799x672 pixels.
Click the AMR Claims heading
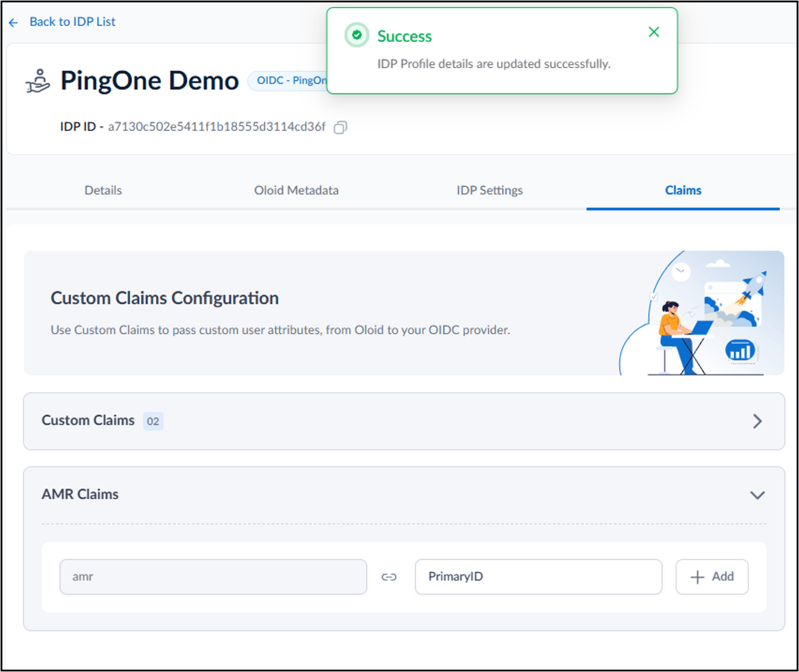coord(80,495)
